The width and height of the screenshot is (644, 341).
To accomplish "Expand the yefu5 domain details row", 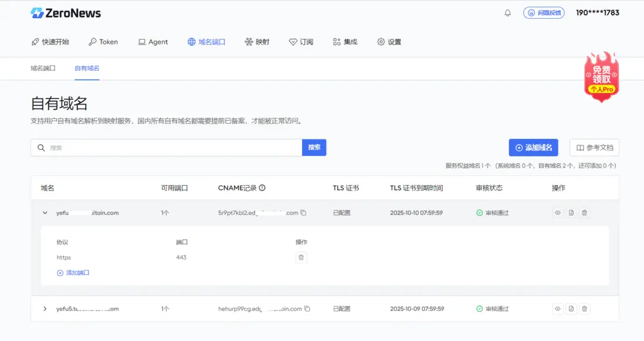I will [46, 309].
